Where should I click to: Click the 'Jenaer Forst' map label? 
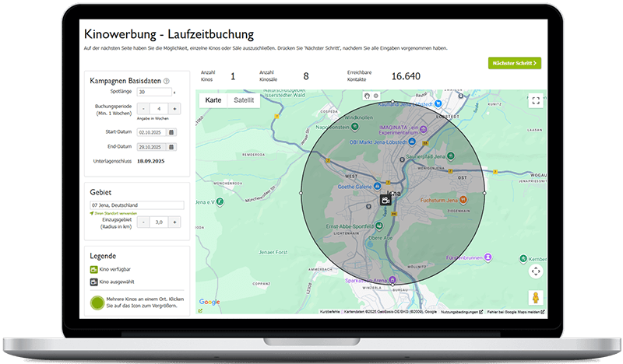point(273,252)
